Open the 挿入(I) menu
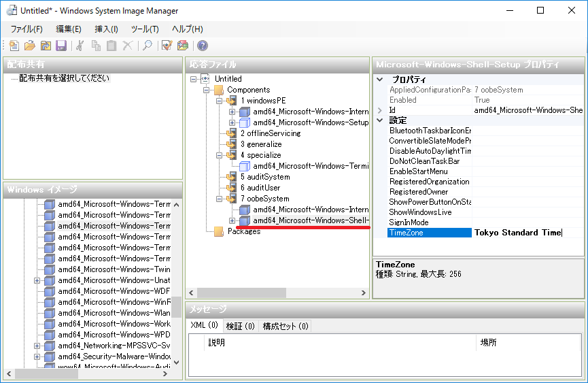 pyautogui.click(x=106, y=29)
